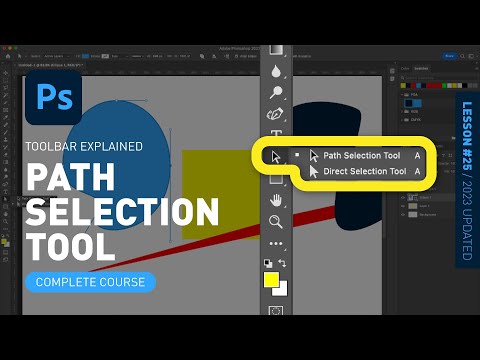Screen dimensions: 480x360
Task: Select the Lasso tool in the left toolbar
Action: tap(5, 87)
